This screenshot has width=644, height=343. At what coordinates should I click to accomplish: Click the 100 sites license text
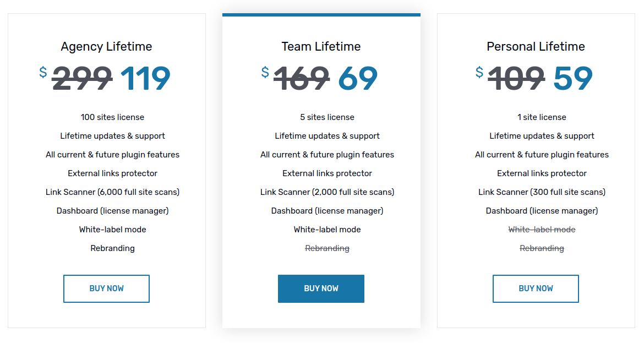tap(112, 117)
